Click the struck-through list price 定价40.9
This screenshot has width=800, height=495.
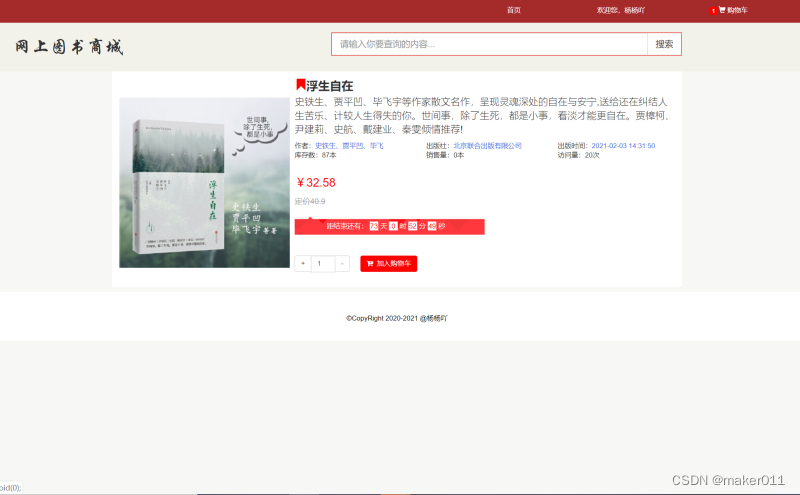pyautogui.click(x=310, y=202)
